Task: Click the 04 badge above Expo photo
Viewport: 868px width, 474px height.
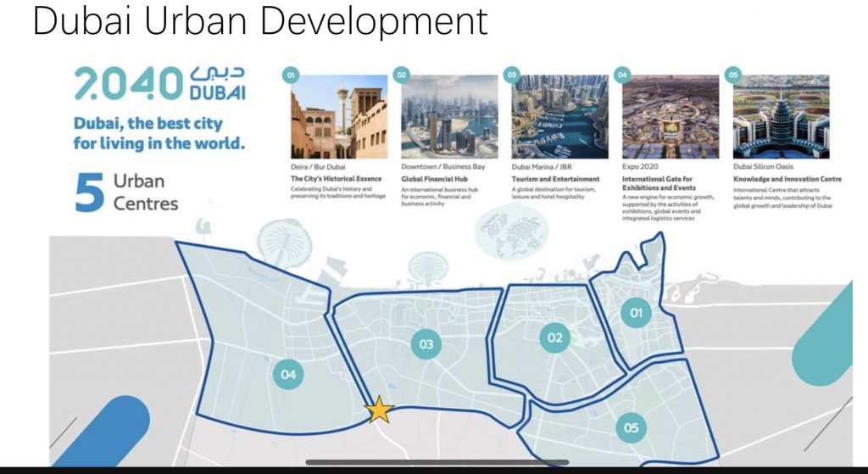Action: pos(622,75)
